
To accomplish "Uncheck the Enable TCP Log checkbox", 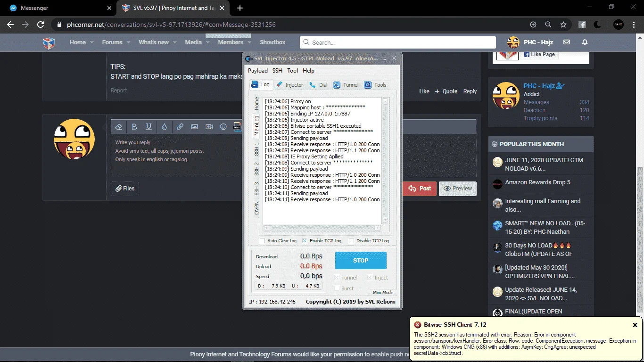I will coord(305,241).
